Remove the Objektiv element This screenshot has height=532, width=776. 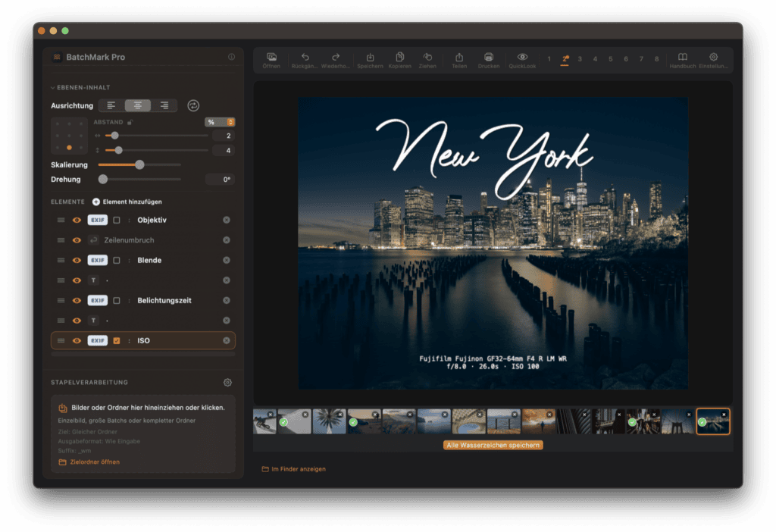[x=226, y=220]
